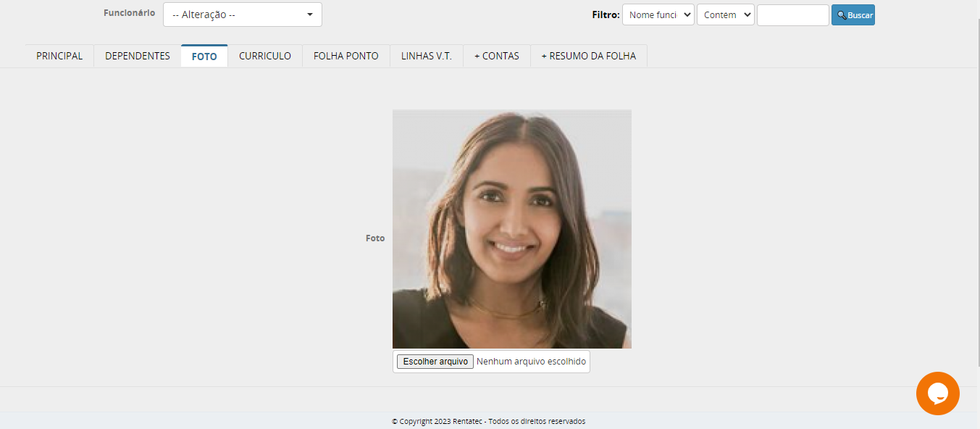The width and height of the screenshot is (980, 429).
Task: Click the 'Nenhum arquivo escolhido' file text
Action: tap(531, 362)
